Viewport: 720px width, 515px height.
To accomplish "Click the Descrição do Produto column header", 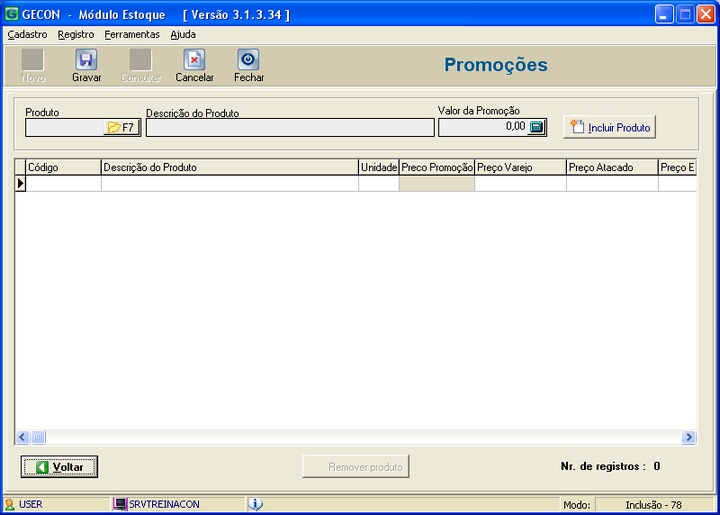I will [x=230, y=167].
